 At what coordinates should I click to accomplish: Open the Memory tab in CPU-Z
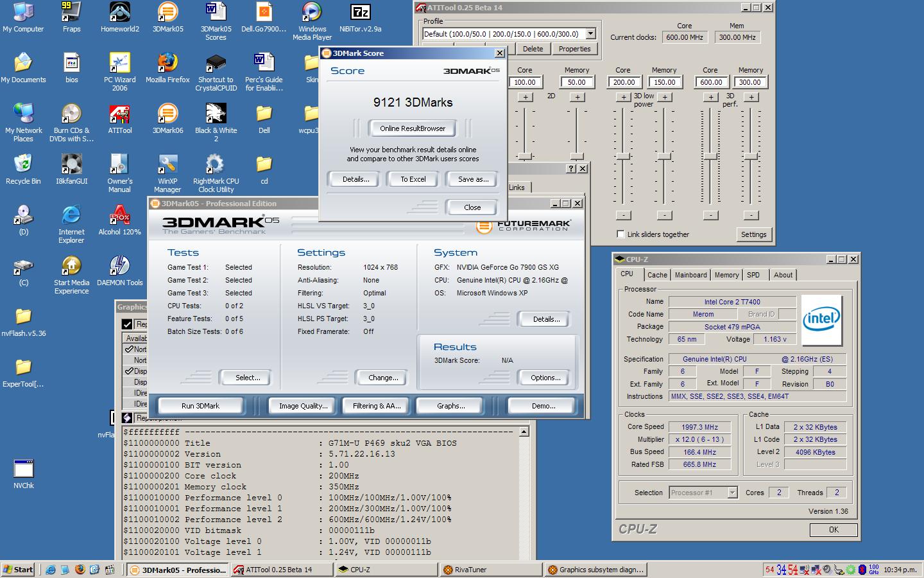pyautogui.click(x=726, y=275)
